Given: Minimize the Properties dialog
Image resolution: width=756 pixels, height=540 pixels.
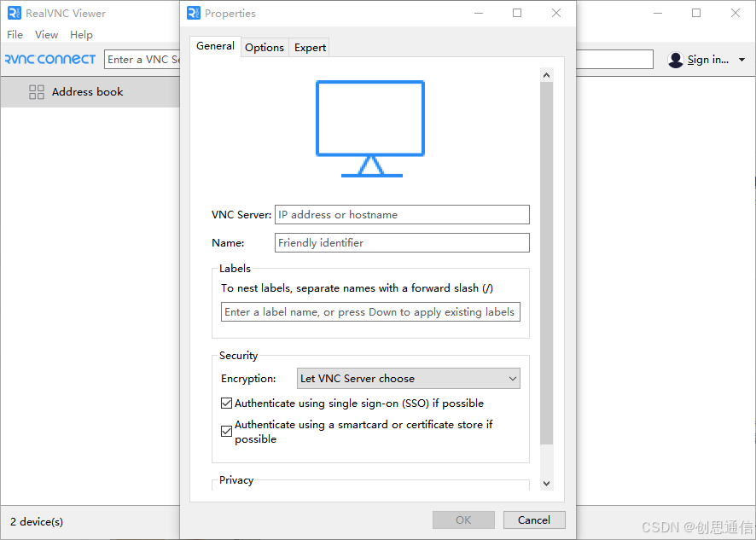Looking at the screenshot, I should pyautogui.click(x=479, y=13).
